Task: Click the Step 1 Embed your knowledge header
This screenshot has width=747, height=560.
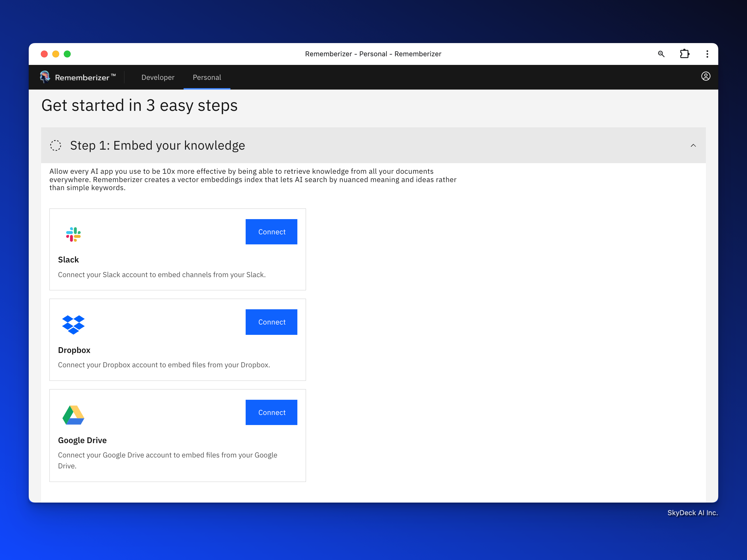Action: pyautogui.click(x=157, y=146)
